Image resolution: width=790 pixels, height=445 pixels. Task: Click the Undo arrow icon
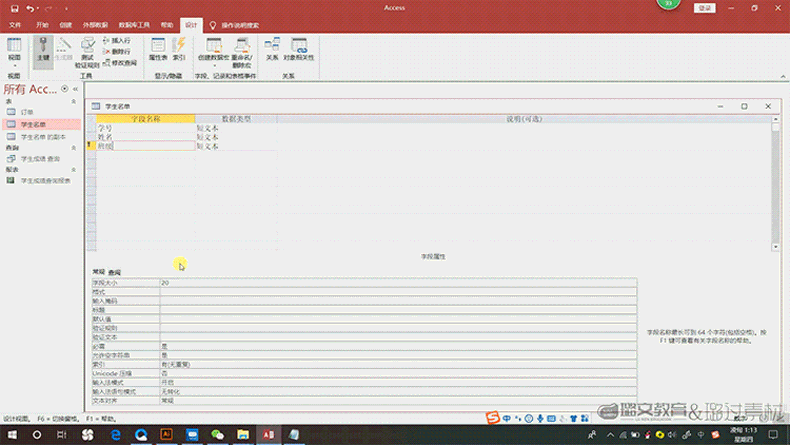tap(30, 9)
